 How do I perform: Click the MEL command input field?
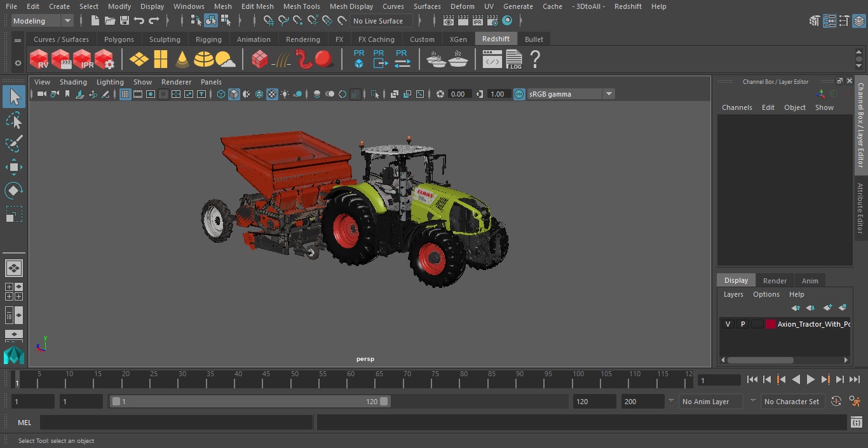[176, 423]
